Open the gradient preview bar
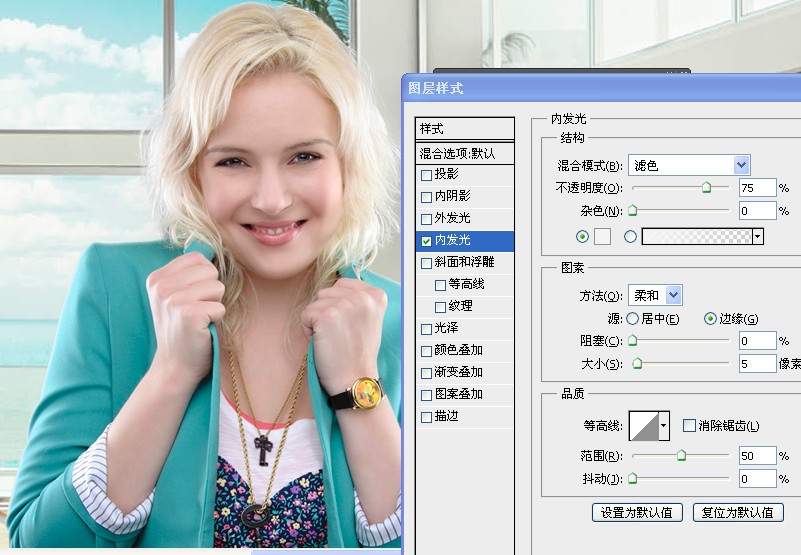 point(697,236)
